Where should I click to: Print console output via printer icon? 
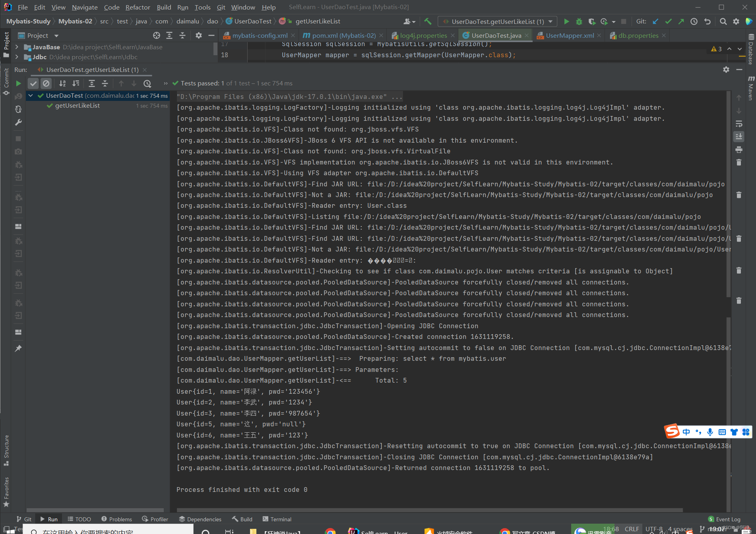coord(739,150)
